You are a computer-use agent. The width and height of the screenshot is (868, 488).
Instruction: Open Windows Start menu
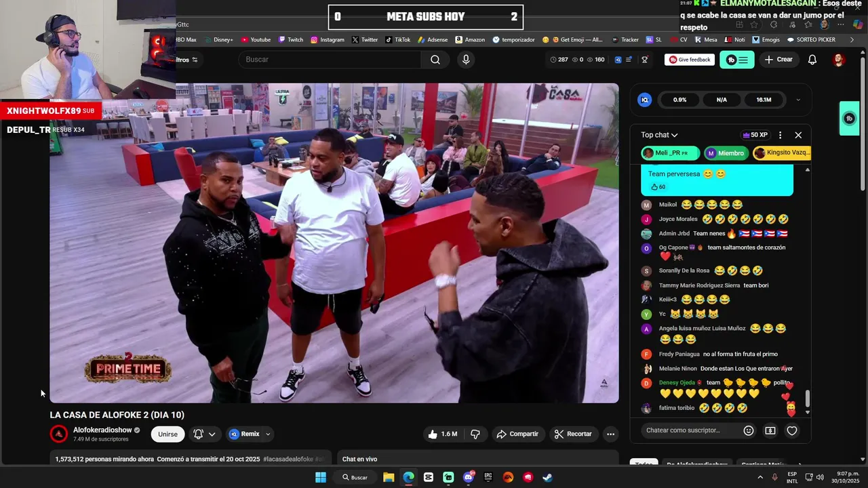pyautogui.click(x=321, y=477)
